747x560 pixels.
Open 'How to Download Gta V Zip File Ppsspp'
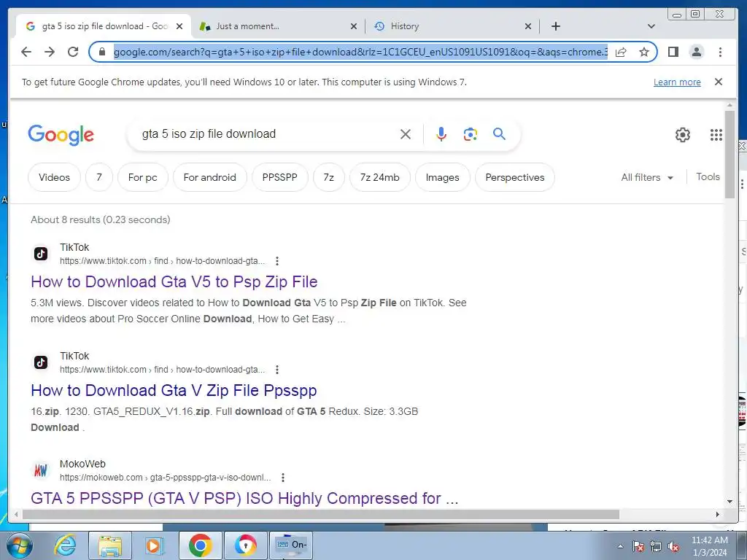(x=174, y=390)
